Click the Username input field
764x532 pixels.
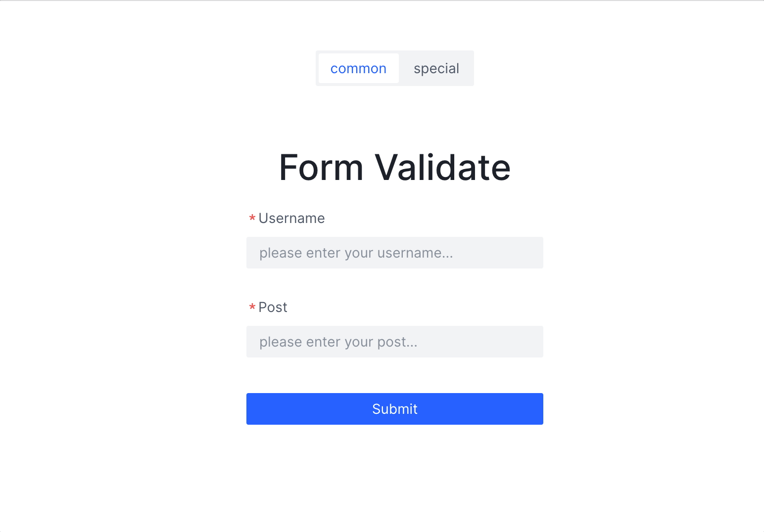click(394, 253)
